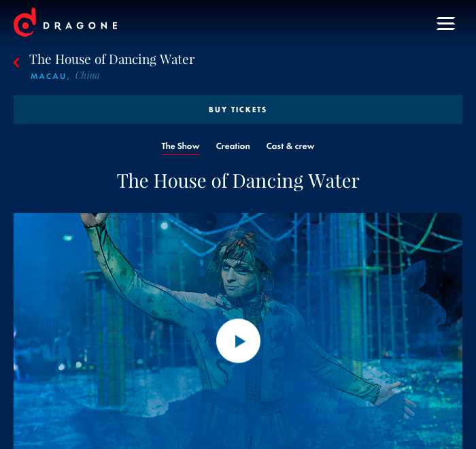Select The Show tab
Viewport: 476px width, 449px height.
180,146
